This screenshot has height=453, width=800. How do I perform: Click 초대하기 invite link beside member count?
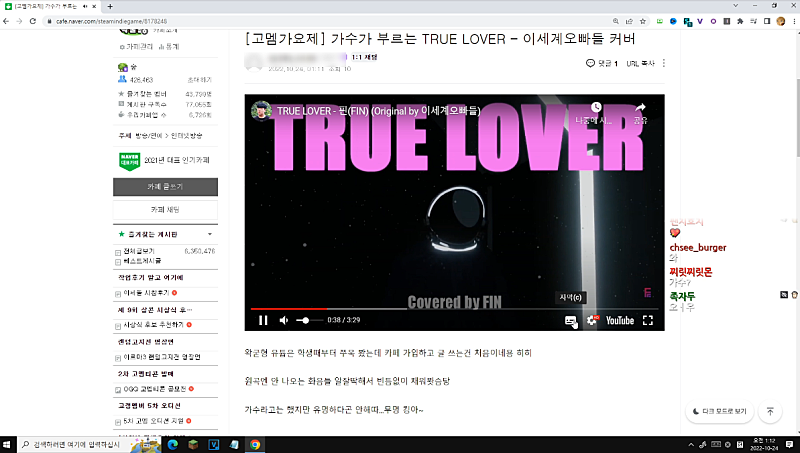199,80
